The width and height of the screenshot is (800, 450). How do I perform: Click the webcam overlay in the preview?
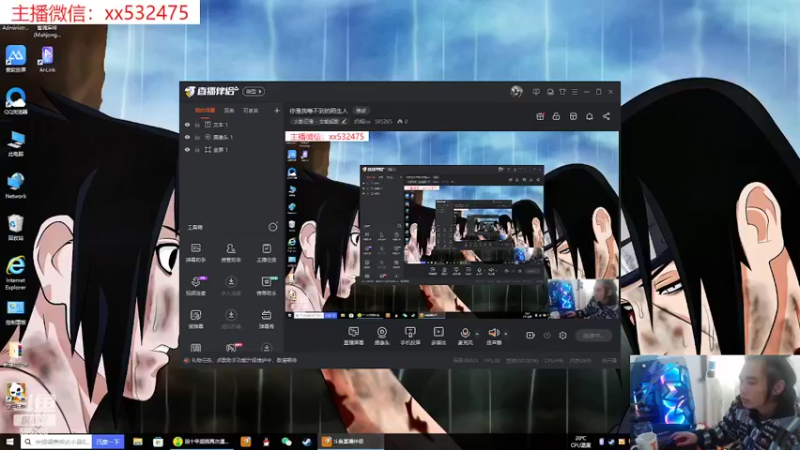click(x=583, y=298)
